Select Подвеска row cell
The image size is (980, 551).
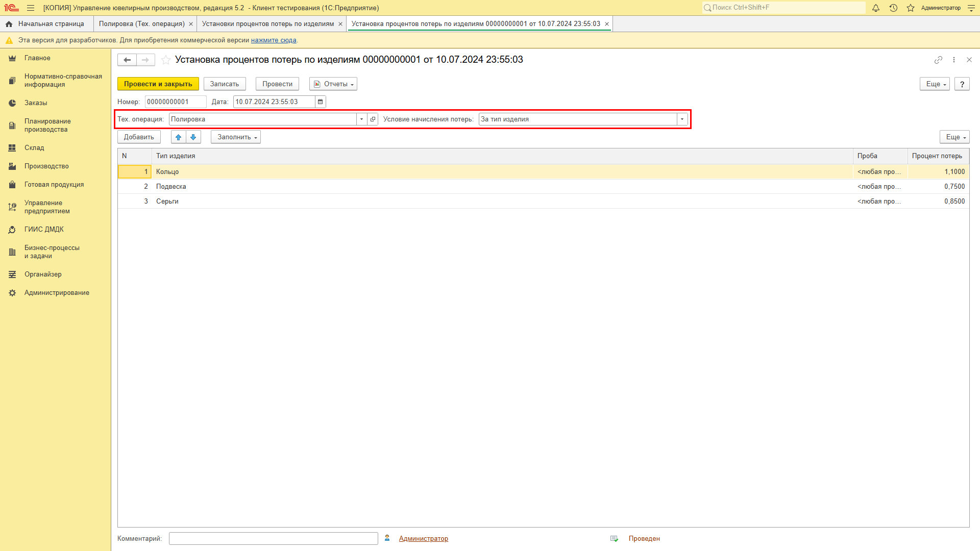pyautogui.click(x=502, y=186)
